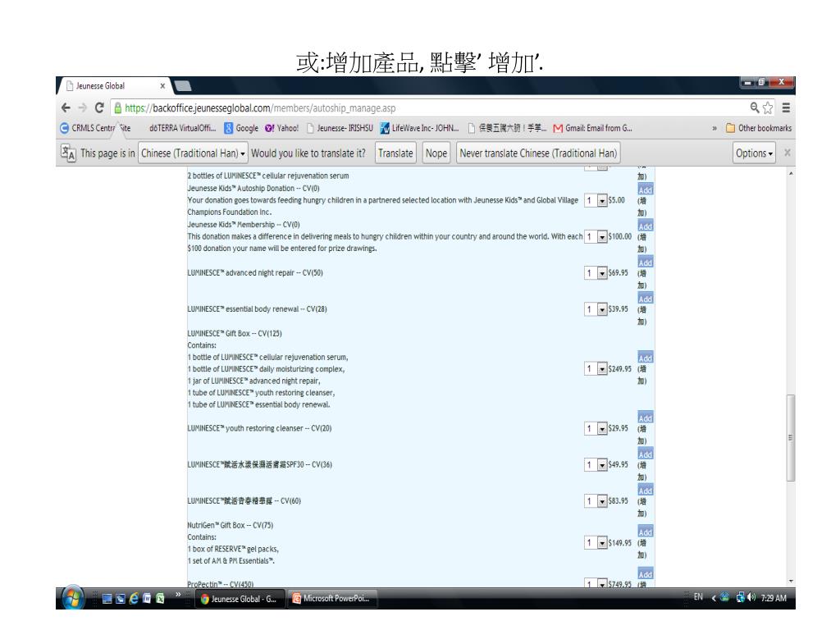Add the $83.95 CV(60) product
840x630 pixels.
pyautogui.click(x=645, y=491)
